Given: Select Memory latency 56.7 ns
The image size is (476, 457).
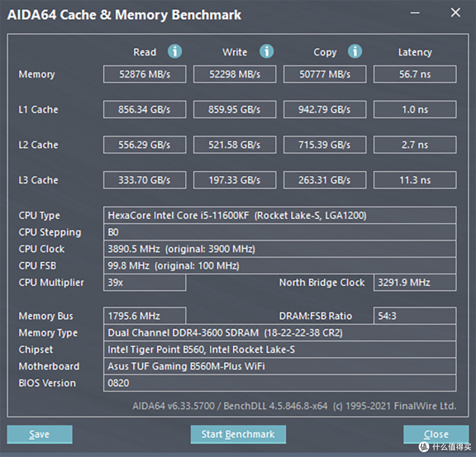Looking at the screenshot, I should point(415,74).
